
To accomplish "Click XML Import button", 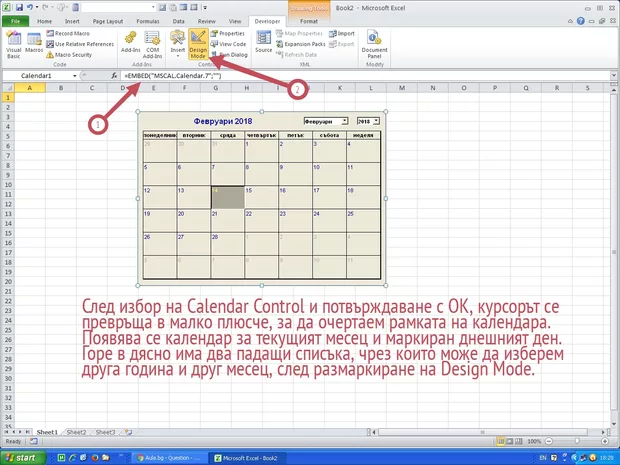I will pyautogui.click(x=342, y=34).
